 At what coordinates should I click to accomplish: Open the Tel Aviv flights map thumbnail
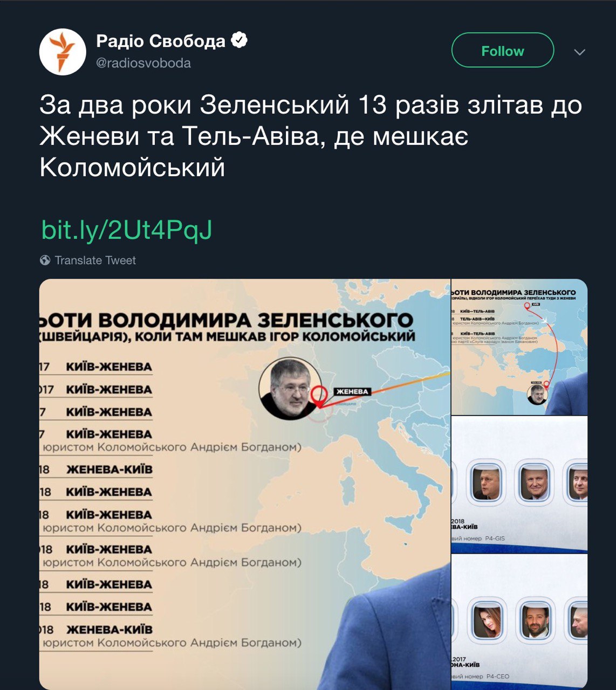click(x=519, y=347)
